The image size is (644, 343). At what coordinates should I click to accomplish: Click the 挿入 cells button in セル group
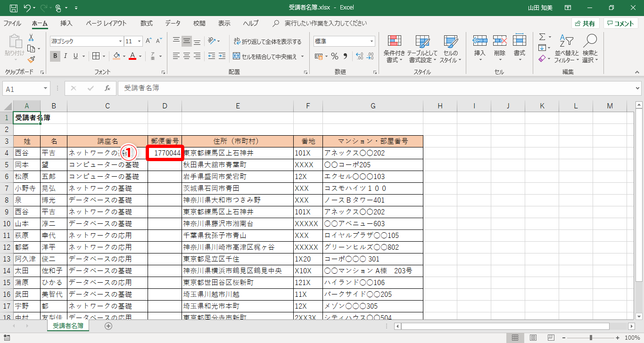pyautogui.click(x=479, y=49)
